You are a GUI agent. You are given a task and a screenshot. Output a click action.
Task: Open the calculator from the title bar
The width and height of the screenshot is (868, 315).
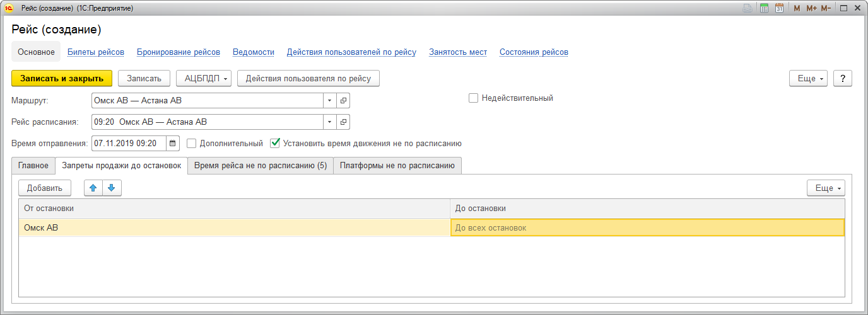coord(764,8)
